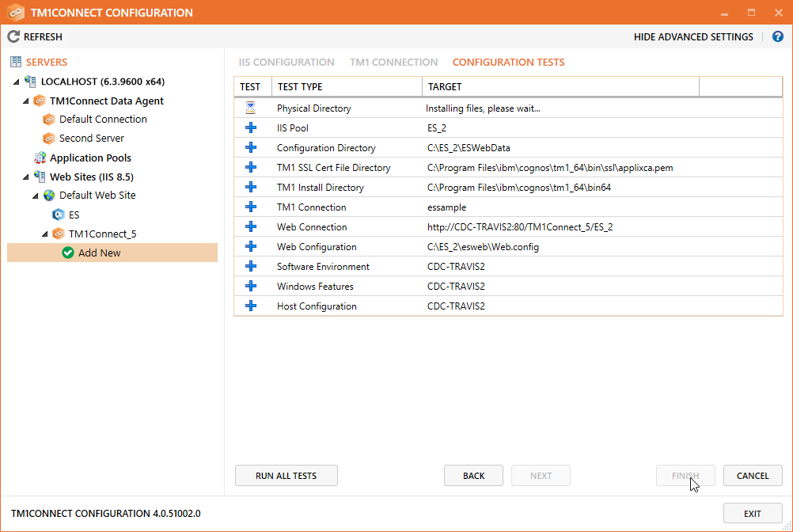Select the Configuration Tests tab

[508, 63]
